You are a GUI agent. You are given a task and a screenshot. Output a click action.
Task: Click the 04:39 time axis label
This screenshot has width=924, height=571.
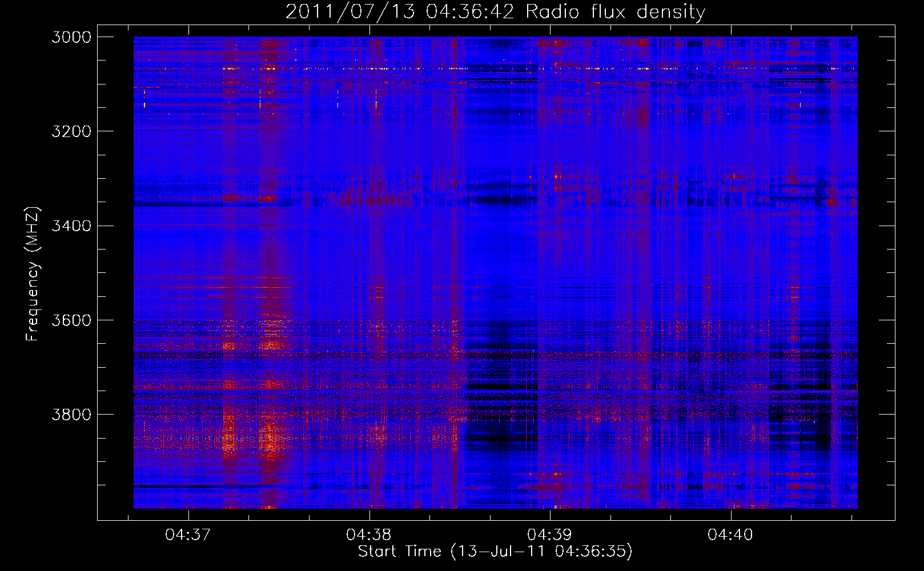click(x=549, y=534)
